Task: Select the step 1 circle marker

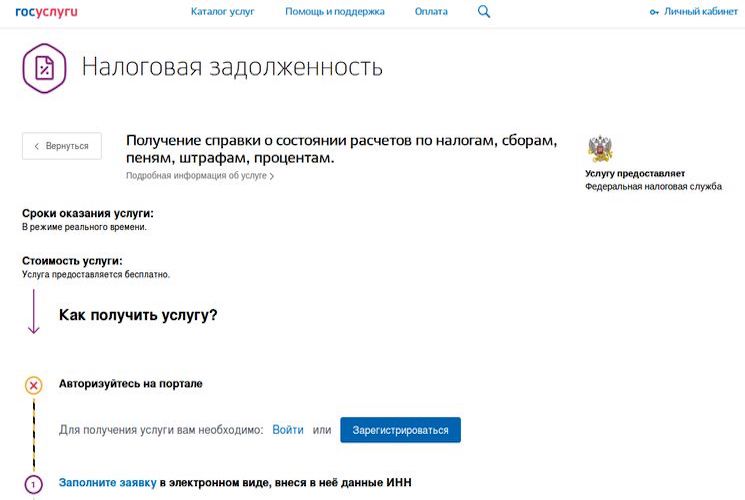Action: 33,485
